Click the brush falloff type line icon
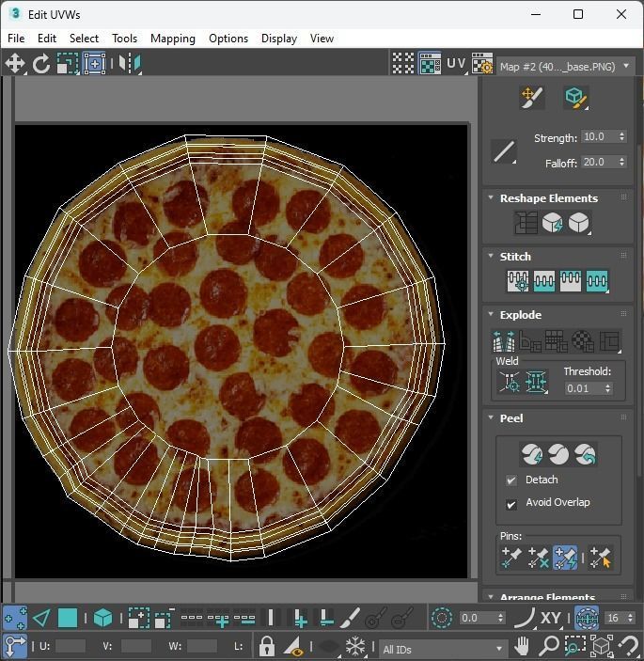Viewport: 644px width, 661px height. pos(504,151)
